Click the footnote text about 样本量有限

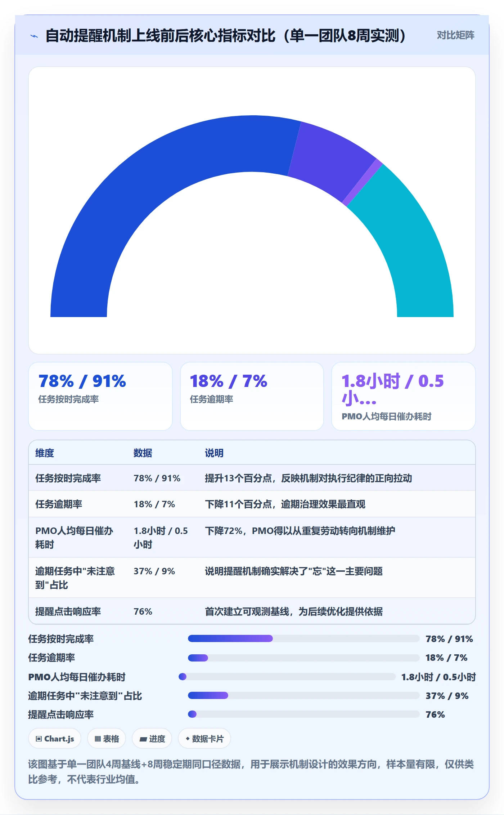[x=251, y=771]
